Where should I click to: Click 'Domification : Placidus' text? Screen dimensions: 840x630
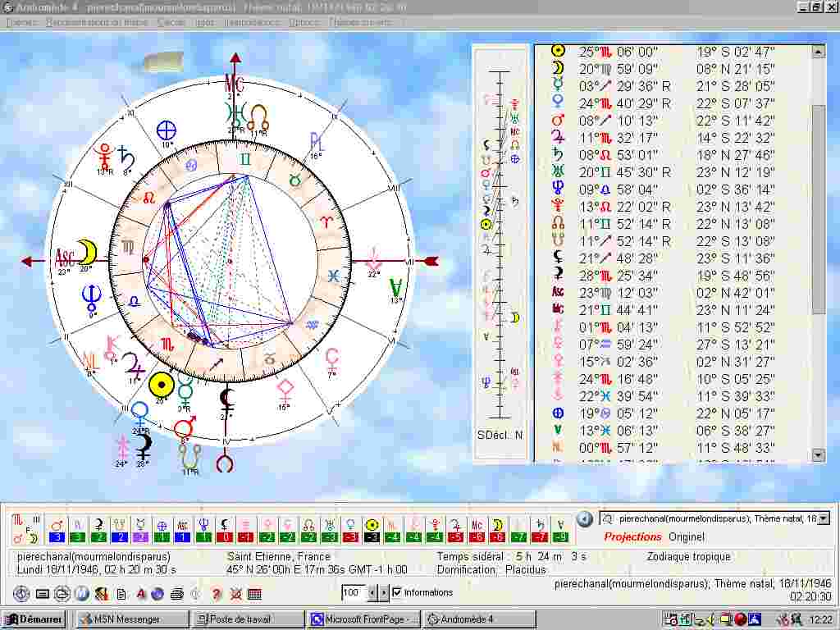pyautogui.click(x=491, y=570)
